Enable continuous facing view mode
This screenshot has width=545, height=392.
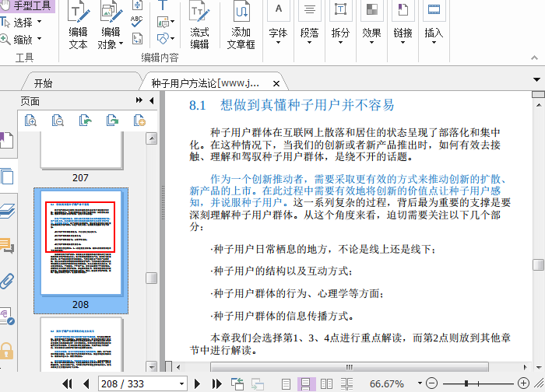point(346,383)
